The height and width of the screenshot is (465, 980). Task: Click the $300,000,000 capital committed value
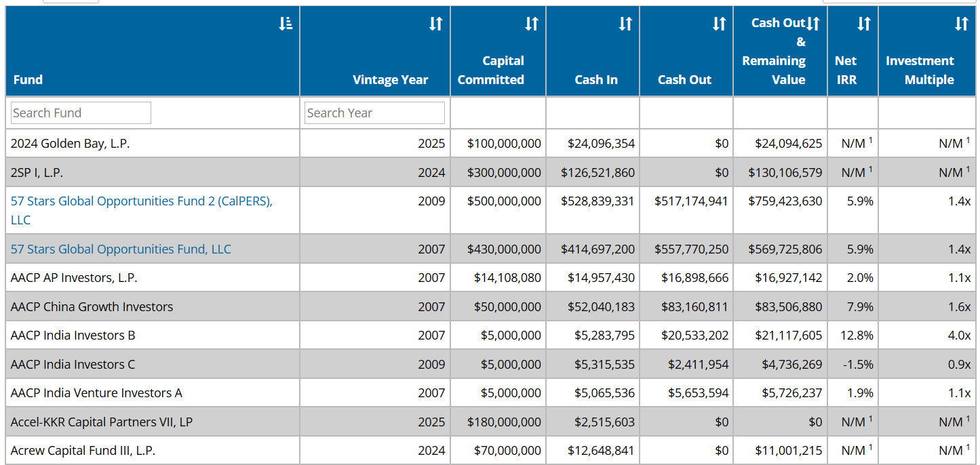(x=504, y=172)
